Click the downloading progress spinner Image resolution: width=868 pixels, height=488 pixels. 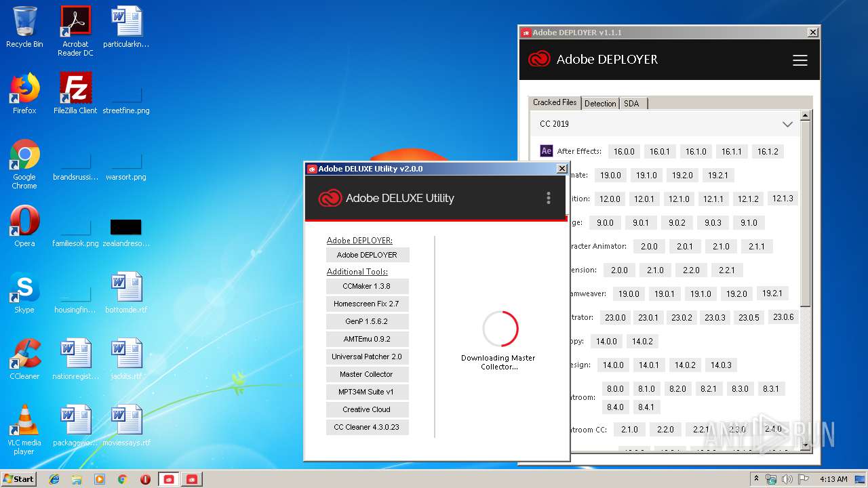[500, 329]
